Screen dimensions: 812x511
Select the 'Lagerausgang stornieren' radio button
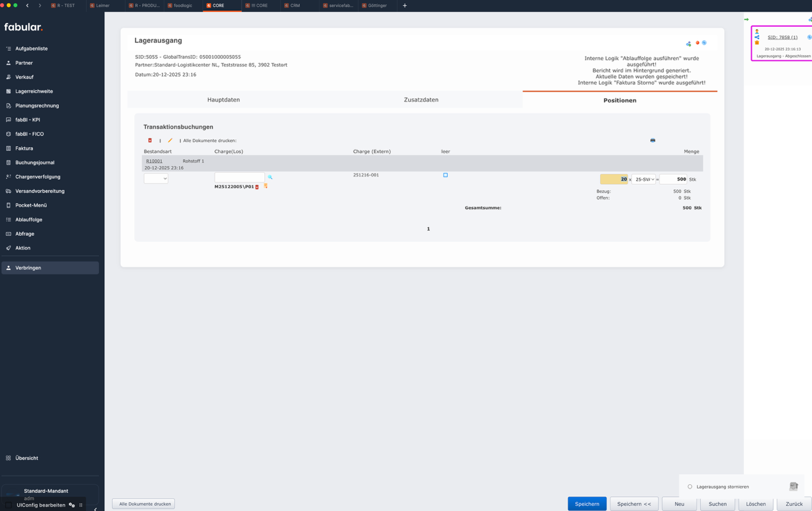pyautogui.click(x=690, y=487)
